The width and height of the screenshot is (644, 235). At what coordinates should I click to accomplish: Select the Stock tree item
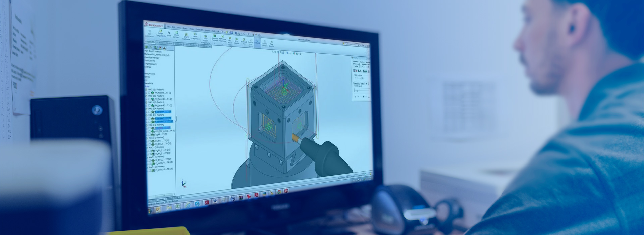[x=150, y=61]
